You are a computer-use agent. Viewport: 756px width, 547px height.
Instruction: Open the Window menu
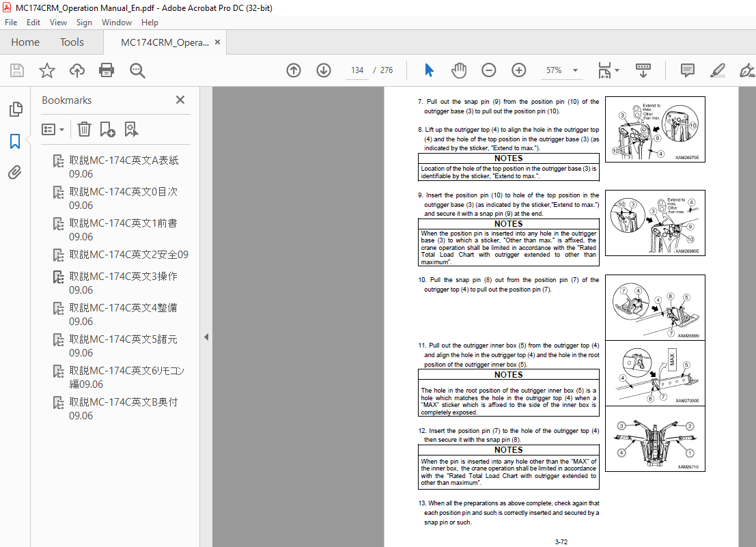click(x=117, y=22)
